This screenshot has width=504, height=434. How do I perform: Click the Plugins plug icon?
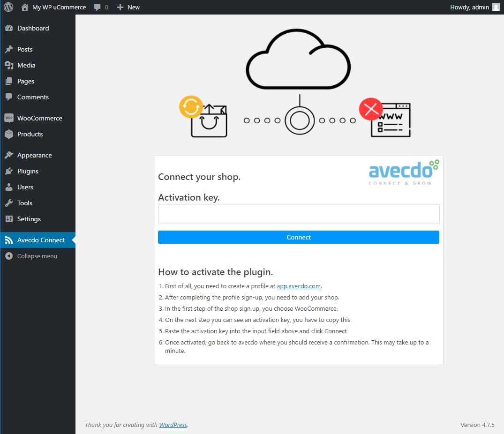point(9,171)
